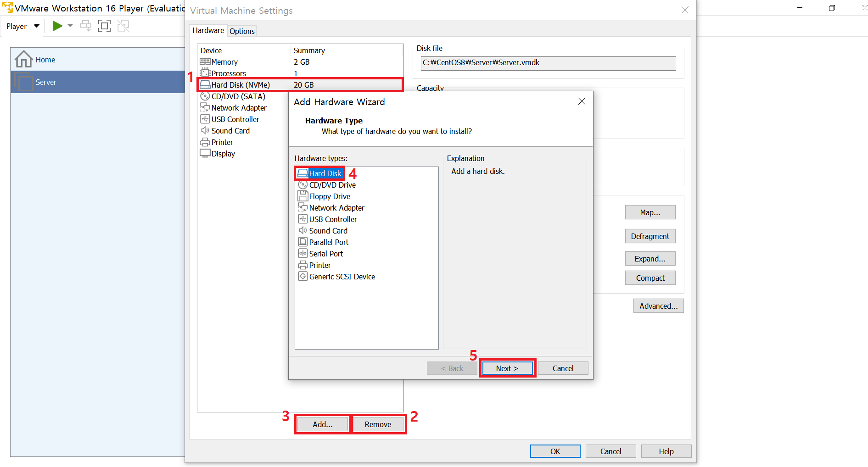Click the Advanced... button
Viewport: 868px width, 467px height.
658,306
